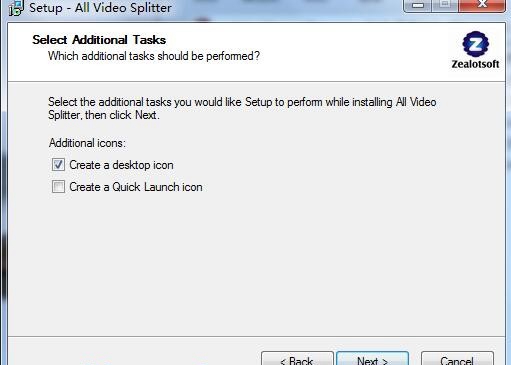Go back with the < Back button
The height and width of the screenshot is (365, 511).
click(297, 358)
